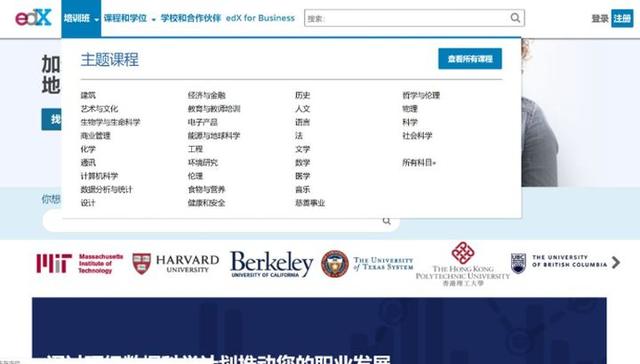Open the University of British Columbia logo

[x=559, y=262]
